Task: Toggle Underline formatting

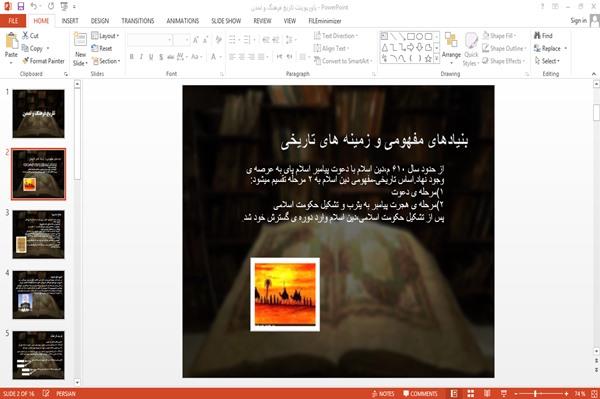Action: pos(151,57)
